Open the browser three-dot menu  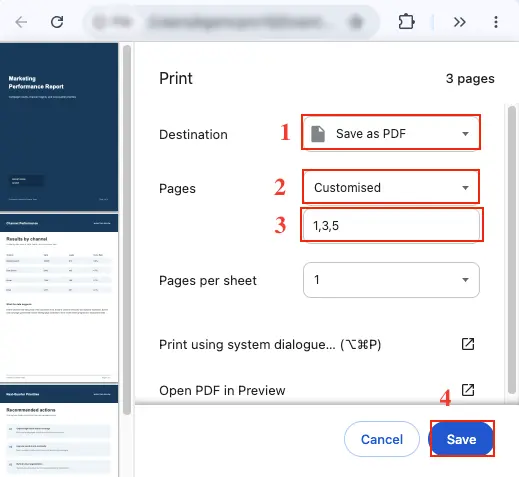click(x=496, y=22)
